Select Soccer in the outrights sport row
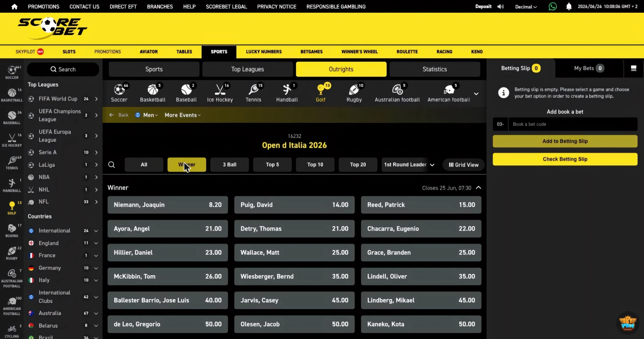The height and width of the screenshot is (339, 644). (119, 93)
